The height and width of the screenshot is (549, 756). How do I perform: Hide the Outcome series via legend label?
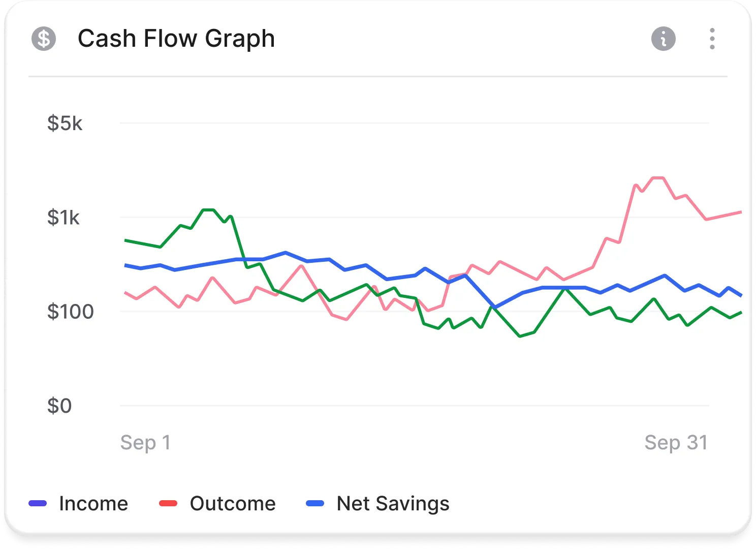pos(233,504)
